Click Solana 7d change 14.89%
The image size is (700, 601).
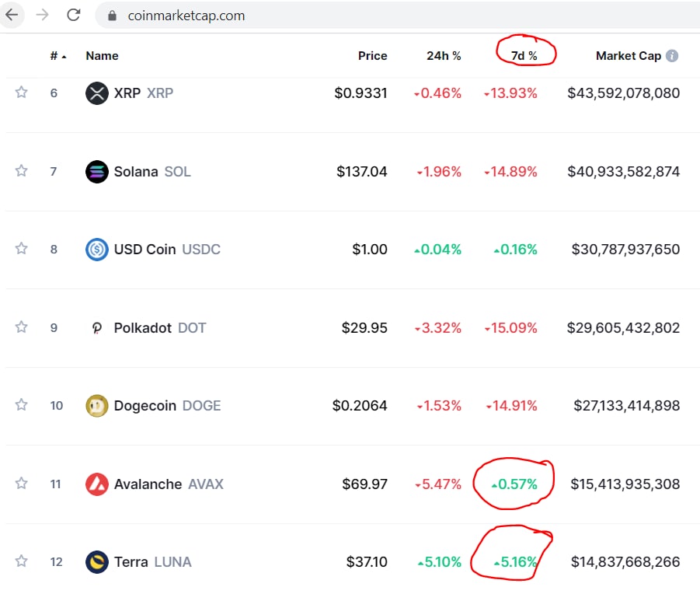coord(510,172)
